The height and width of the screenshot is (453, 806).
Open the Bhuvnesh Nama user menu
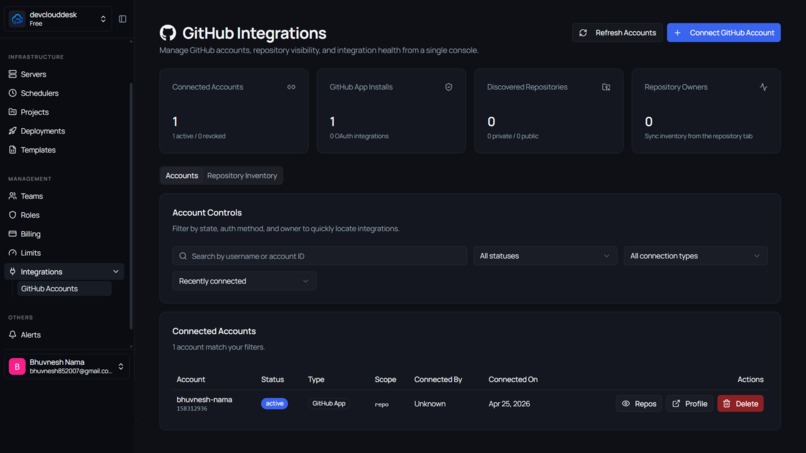[x=67, y=367]
